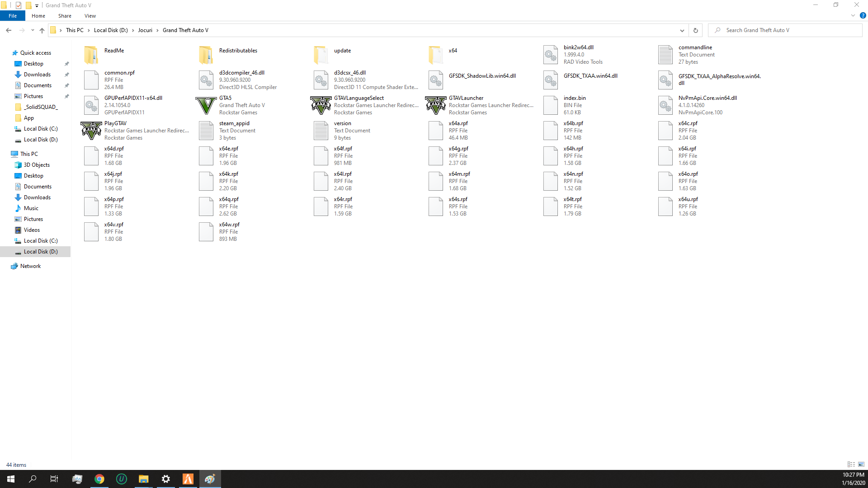Viewport: 868px width, 488px height.
Task: Click the Windows Start button
Action: point(11,479)
